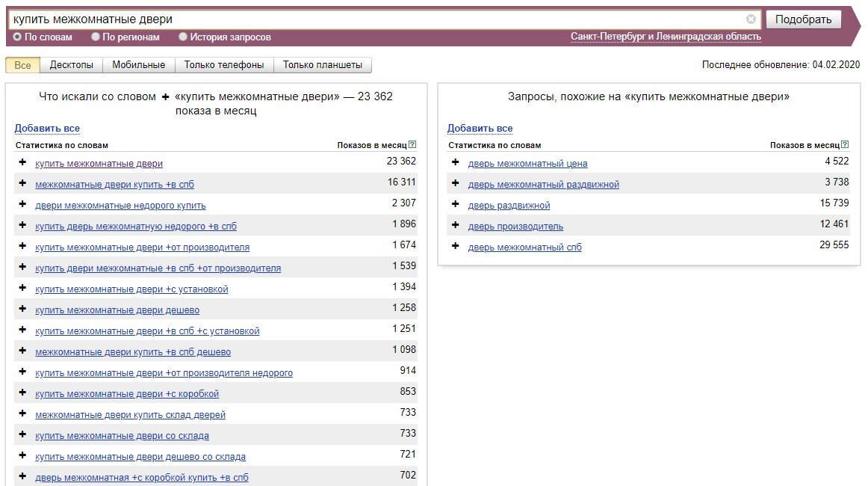This screenshot has width=868, height=486.
Task: Add 'купить межкомнатные двери' row with its plus icon
Action: click(x=22, y=162)
